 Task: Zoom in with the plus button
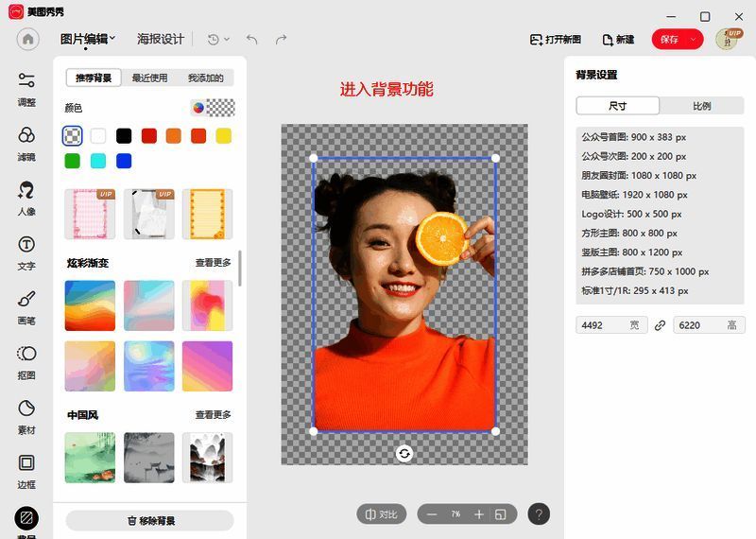(479, 514)
